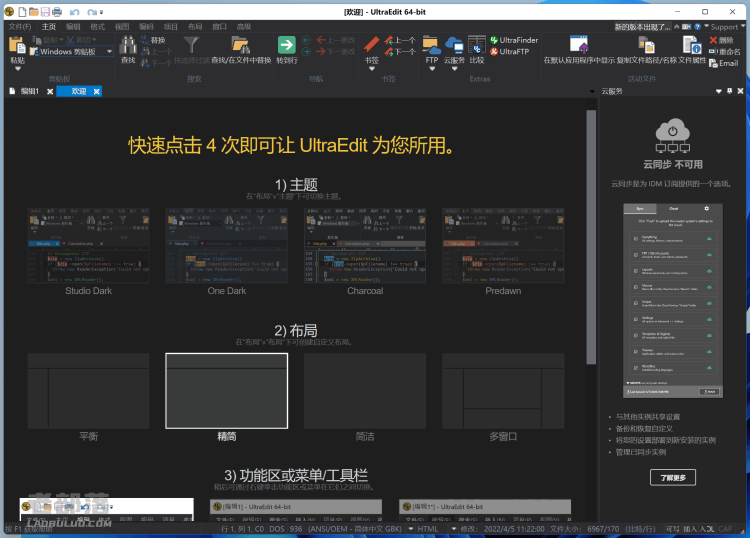The width and height of the screenshot is (750, 538).
Task: Expand Cloud Services ribbon dropdown arrow
Action: [x=454, y=69]
